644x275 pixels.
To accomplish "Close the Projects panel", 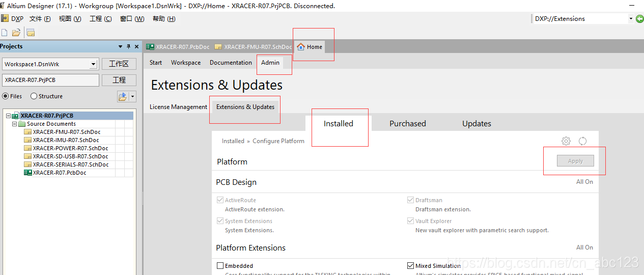I will (136, 46).
